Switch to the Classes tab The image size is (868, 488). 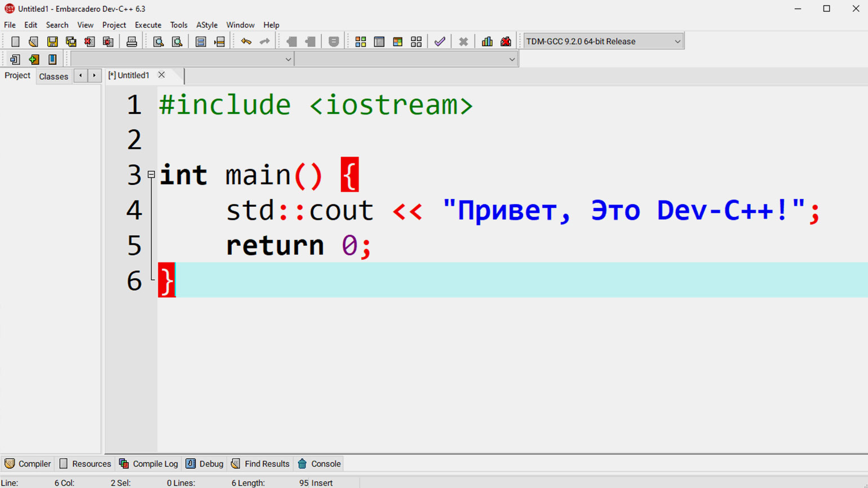coord(54,76)
